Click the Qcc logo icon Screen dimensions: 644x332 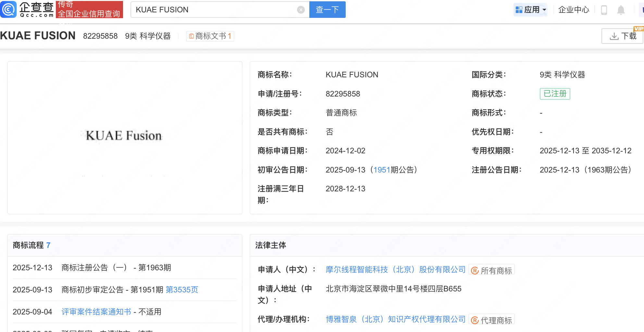coord(8,9)
